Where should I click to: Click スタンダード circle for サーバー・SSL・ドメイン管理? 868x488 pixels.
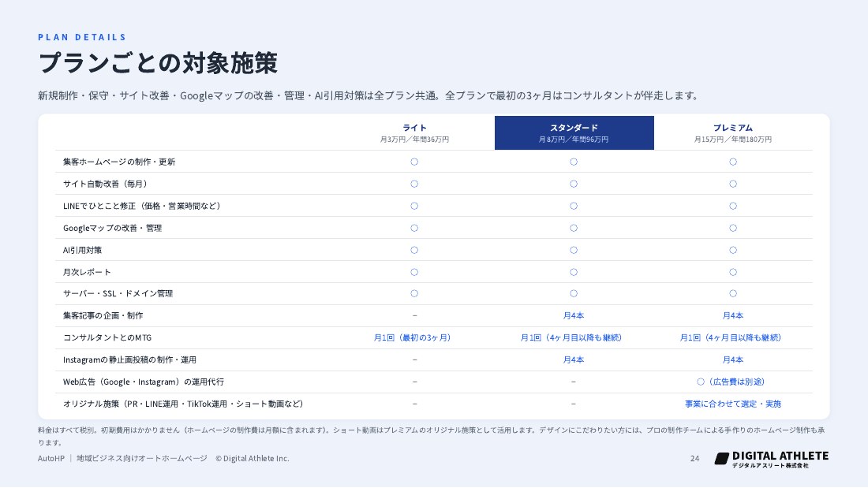point(574,293)
